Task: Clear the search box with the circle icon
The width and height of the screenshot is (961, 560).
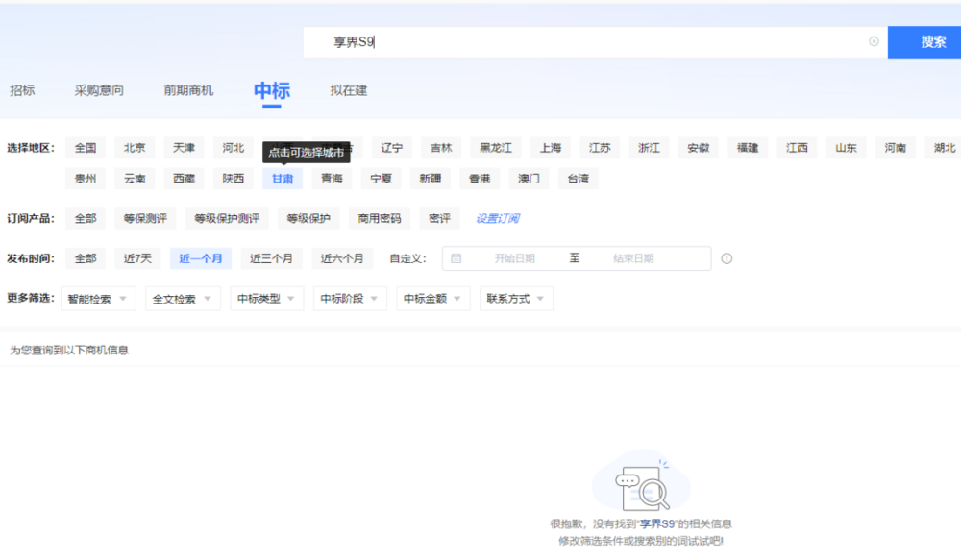Action: [x=874, y=41]
